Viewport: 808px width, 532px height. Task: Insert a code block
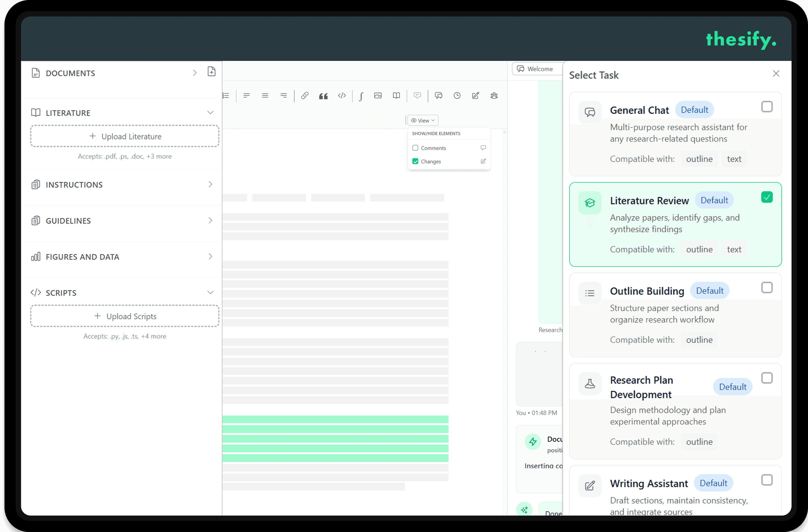pyautogui.click(x=342, y=95)
